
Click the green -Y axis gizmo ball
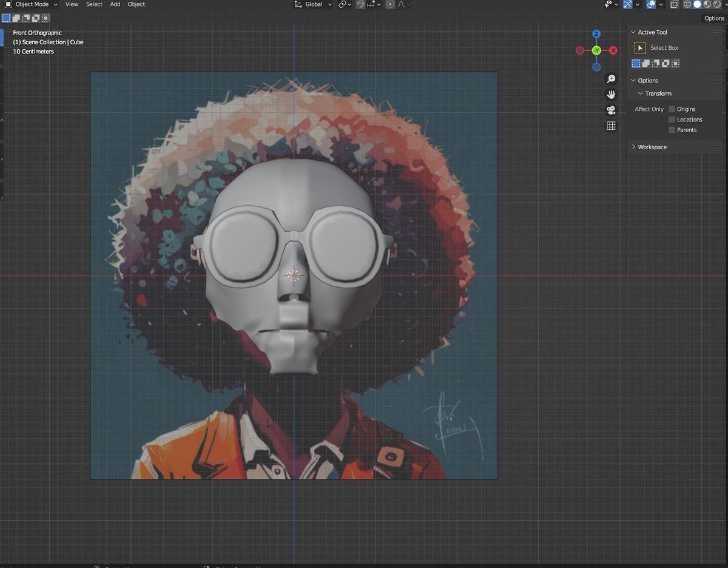[596, 50]
